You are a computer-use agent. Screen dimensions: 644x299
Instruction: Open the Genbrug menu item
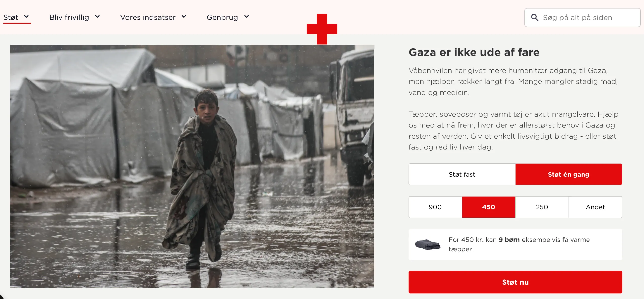click(x=222, y=17)
